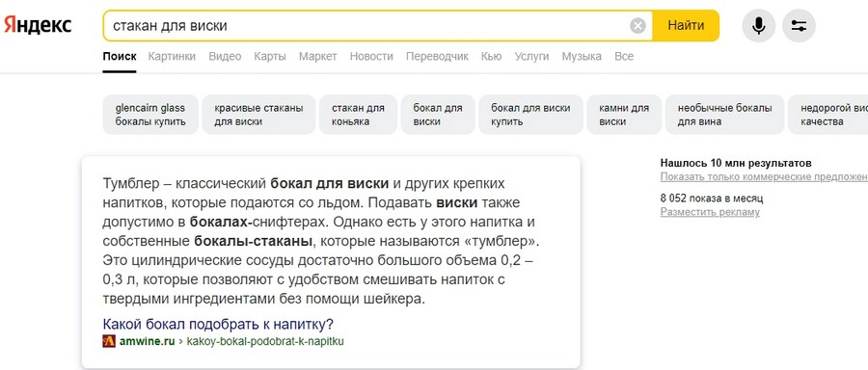Open the Услуги tab
This screenshot has height=370, width=868.
tap(531, 57)
